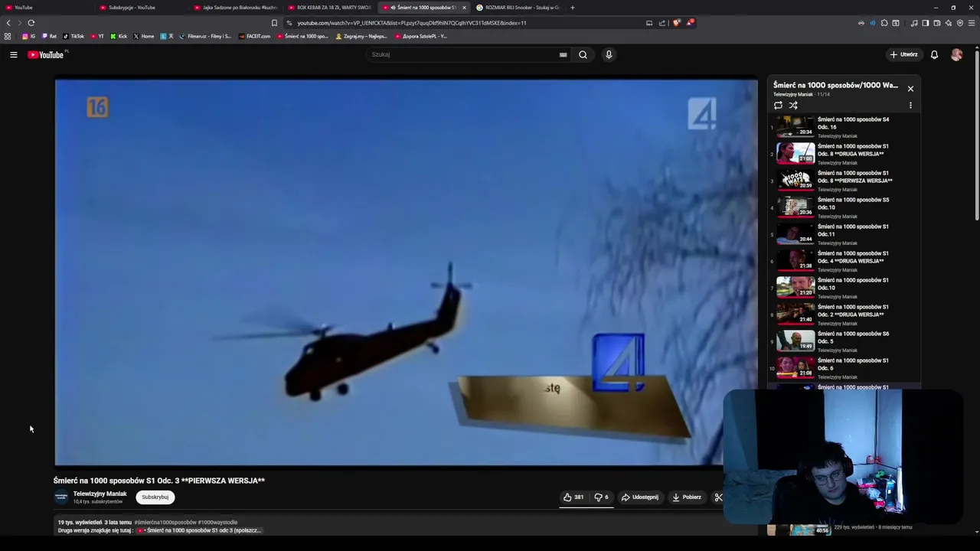980x551 pixels.
Task: Open the IG bookmark
Action: tap(28, 36)
